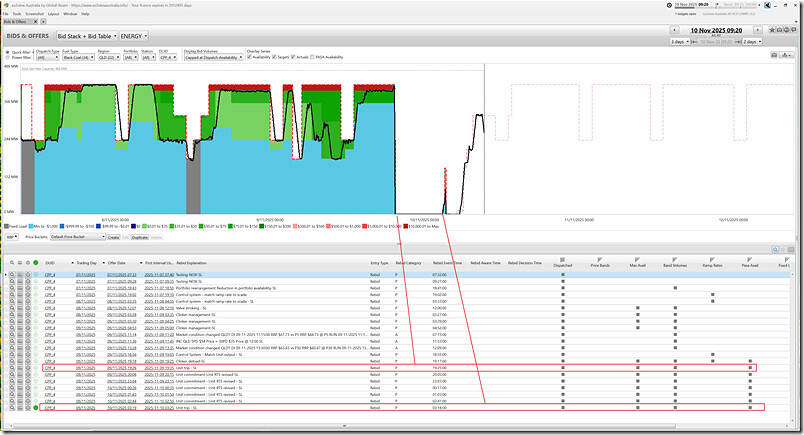Click the chart table-view icon beside export

(x=774, y=55)
